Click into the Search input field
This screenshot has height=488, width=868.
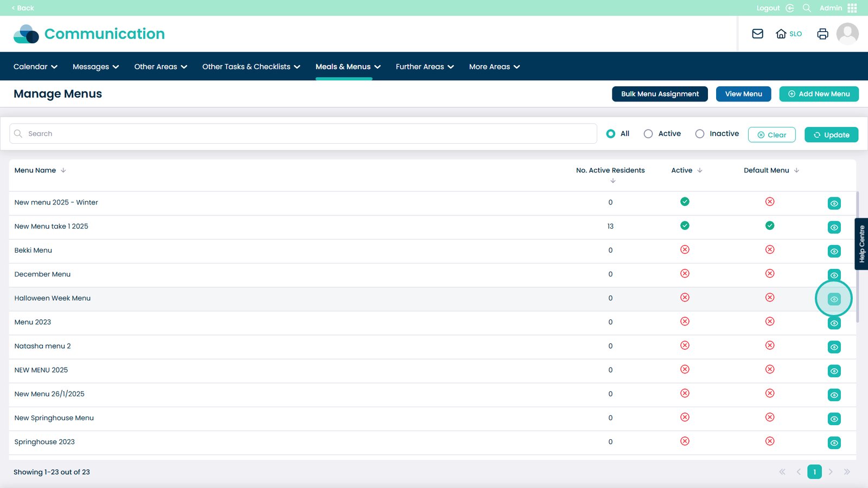point(304,134)
